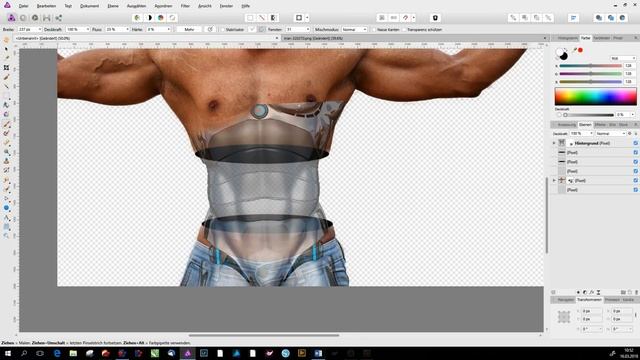
Task: Open the Windows Start menu
Action: [x=7, y=353]
